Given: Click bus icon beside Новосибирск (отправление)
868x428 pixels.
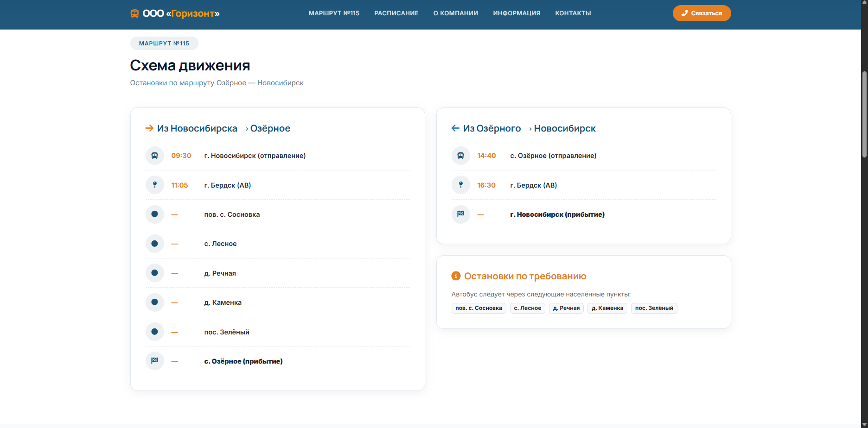Looking at the screenshot, I should click(155, 156).
